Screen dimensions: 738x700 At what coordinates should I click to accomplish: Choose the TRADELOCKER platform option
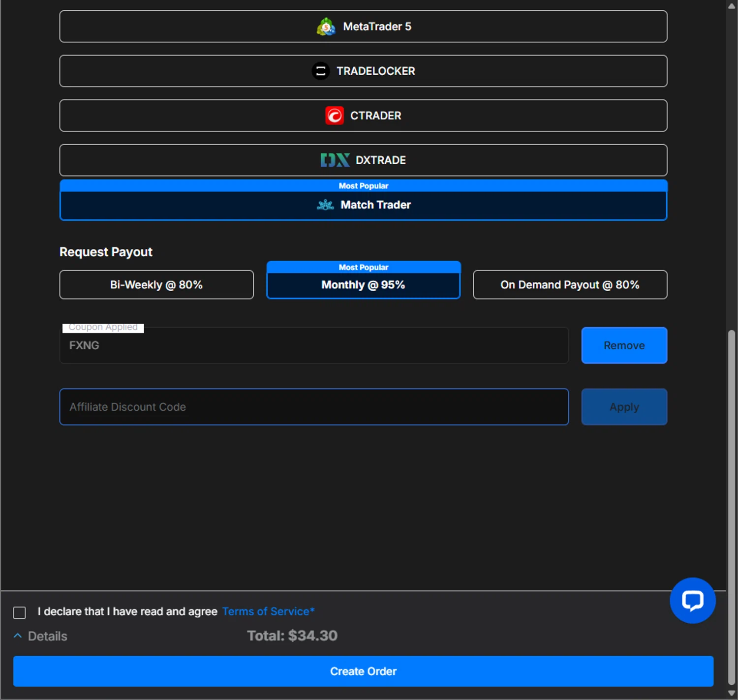pyautogui.click(x=363, y=71)
